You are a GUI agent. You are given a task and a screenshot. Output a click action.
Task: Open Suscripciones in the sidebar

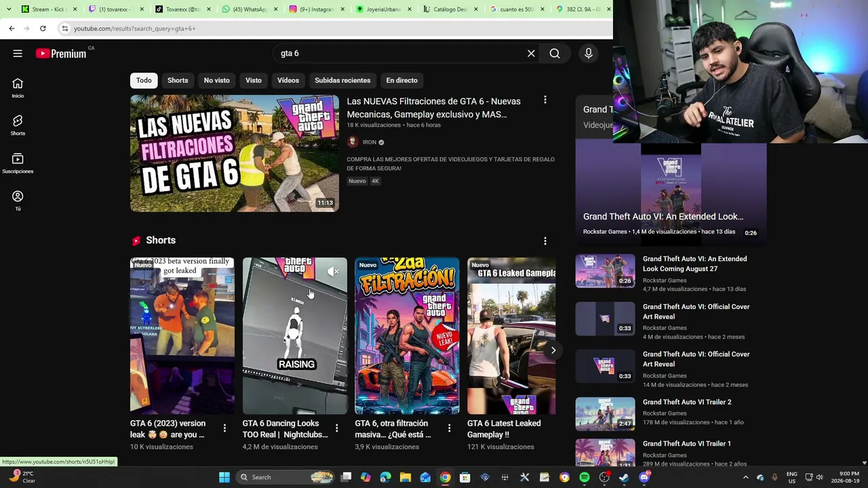pos(18,163)
